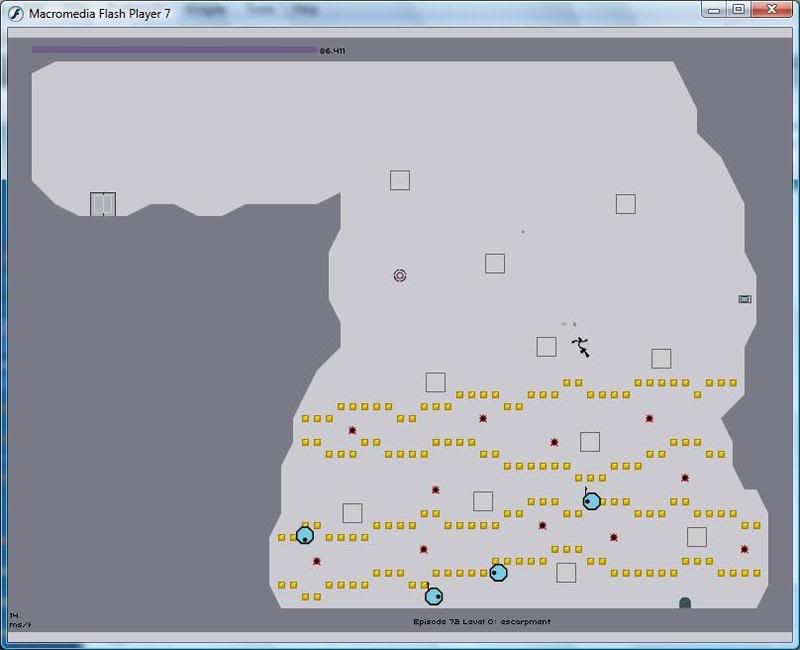Click the square block nearest the exit switch

(661, 358)
